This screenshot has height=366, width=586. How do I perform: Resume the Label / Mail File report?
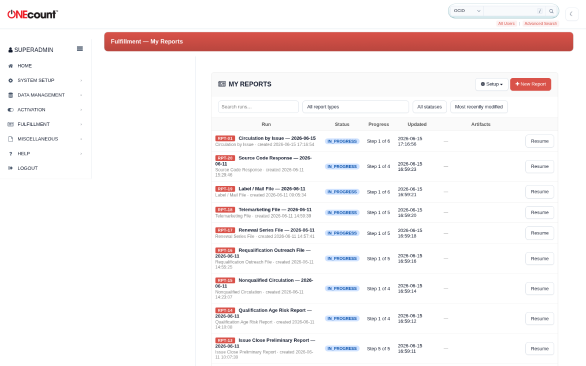tap(539, 192)
